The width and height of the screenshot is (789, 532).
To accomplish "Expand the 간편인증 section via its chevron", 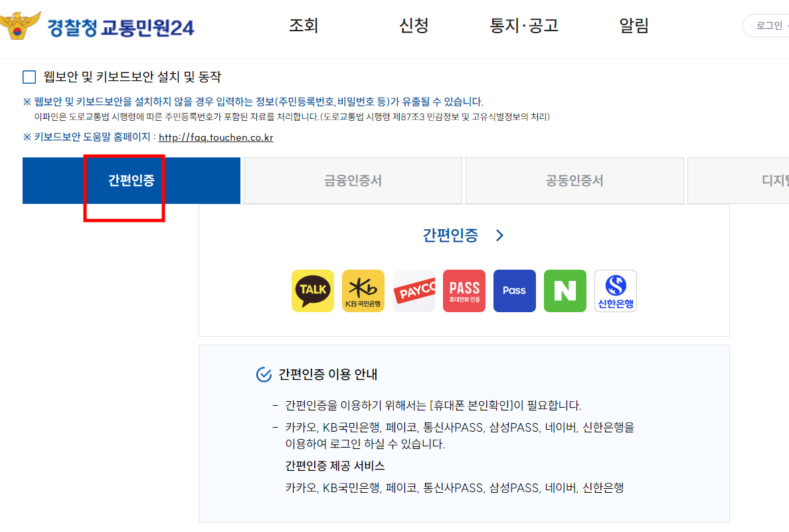I will (499, 235).
